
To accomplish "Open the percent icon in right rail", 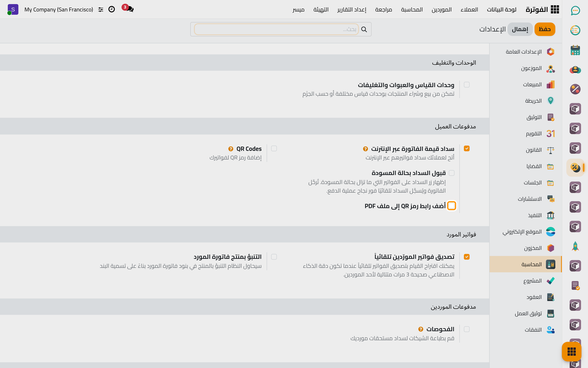I will 575,89.
